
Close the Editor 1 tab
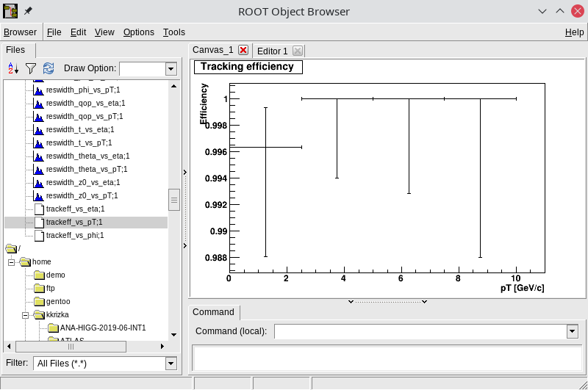(x=297, y=51)
